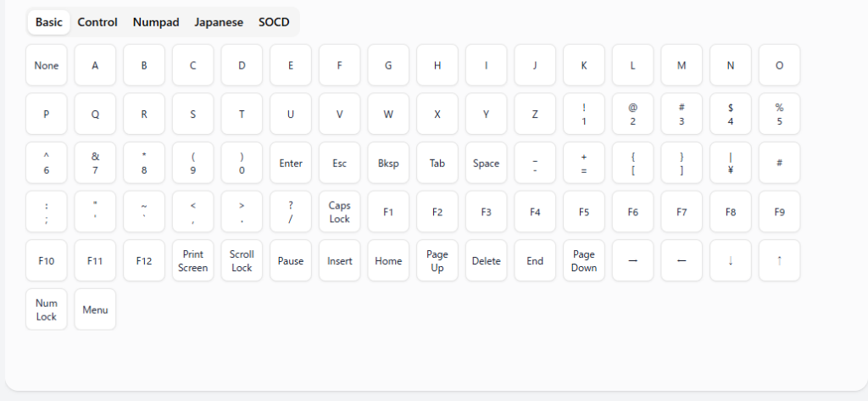
Task: Choose the Enter key
Action: (291, 164)
